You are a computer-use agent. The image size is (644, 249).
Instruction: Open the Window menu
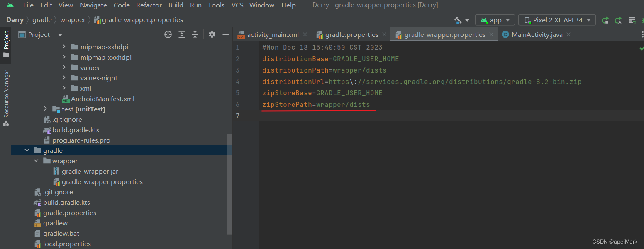pos(262,5)
